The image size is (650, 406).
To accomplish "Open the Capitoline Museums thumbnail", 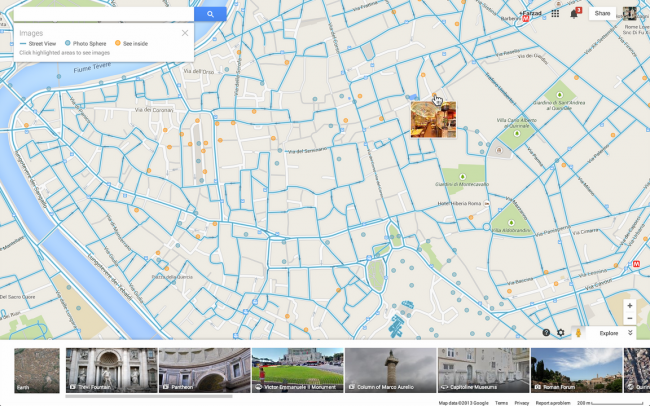I will pyautogui.click(x=484, y=370).
